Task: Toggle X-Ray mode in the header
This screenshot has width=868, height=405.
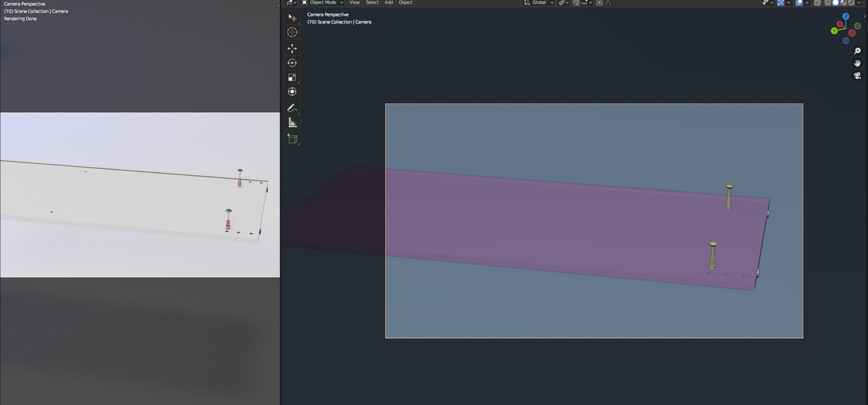Action: (817, 2)
